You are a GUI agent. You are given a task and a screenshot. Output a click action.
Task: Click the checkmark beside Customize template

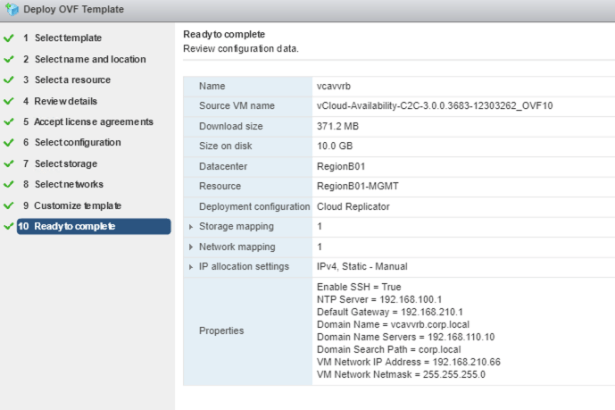pyautogui.click(x=10, y=206)
